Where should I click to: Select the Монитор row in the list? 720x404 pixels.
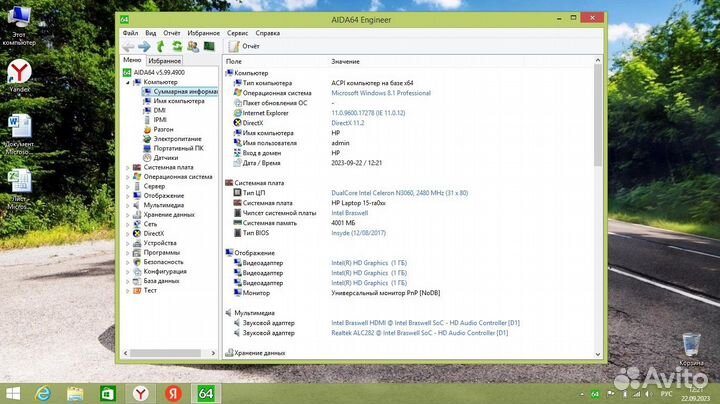(409, 293)
